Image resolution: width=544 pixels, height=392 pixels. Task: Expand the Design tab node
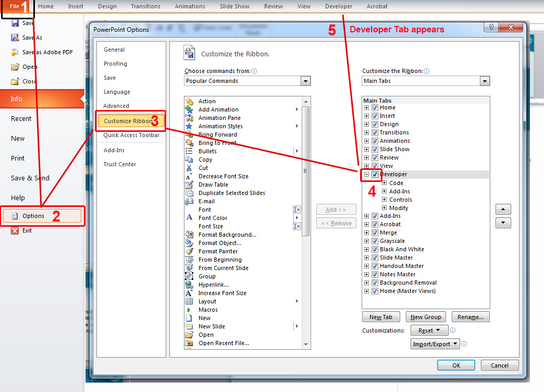(x=366, y=124)
